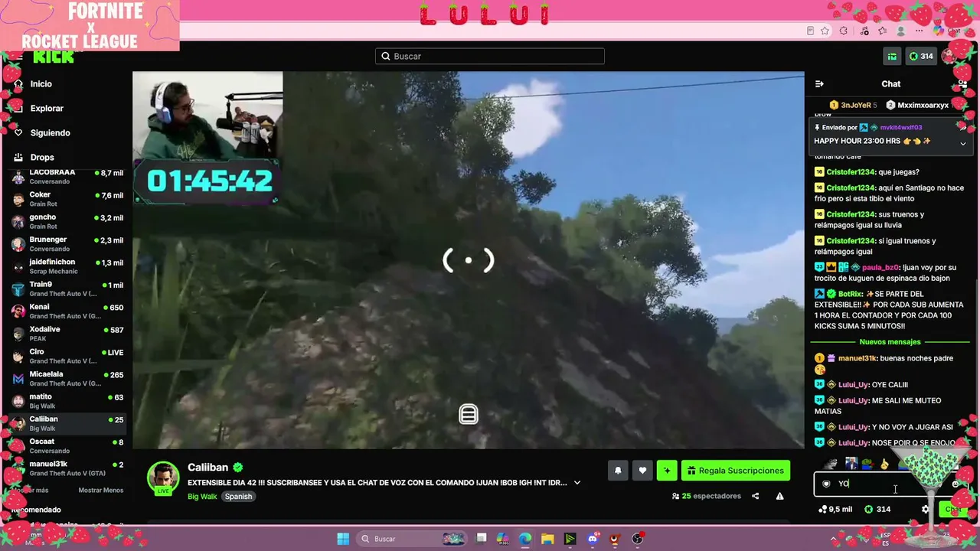
Task: Open Kenai channel in the sidebar
Action: coord(68,311)
